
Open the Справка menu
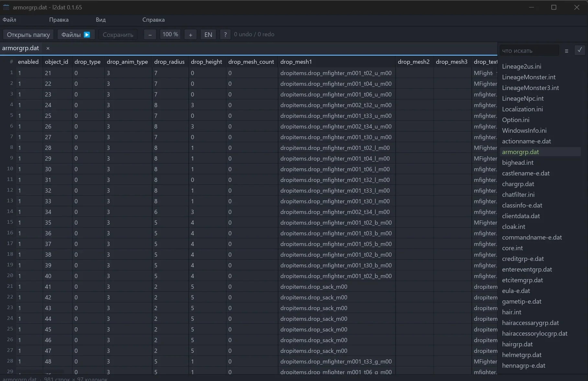[x=153, y=20]
